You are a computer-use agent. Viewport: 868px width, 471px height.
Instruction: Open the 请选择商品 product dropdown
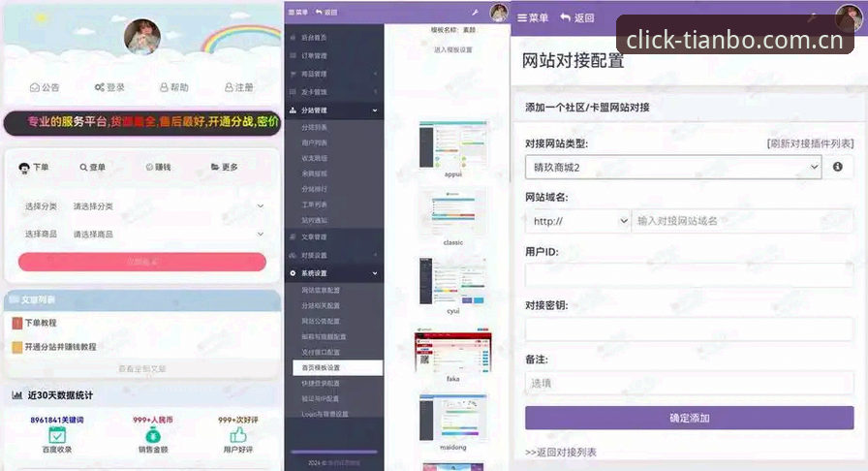pos(169,235)
